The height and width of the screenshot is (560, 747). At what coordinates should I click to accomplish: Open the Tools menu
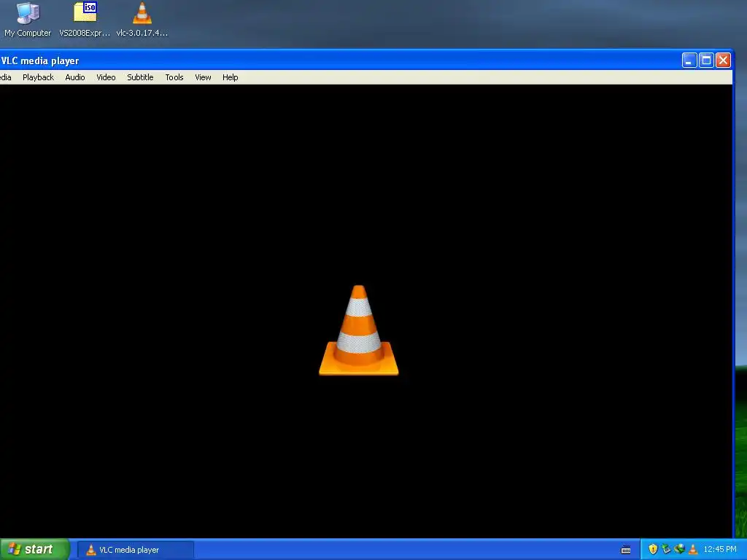point(174,77)
